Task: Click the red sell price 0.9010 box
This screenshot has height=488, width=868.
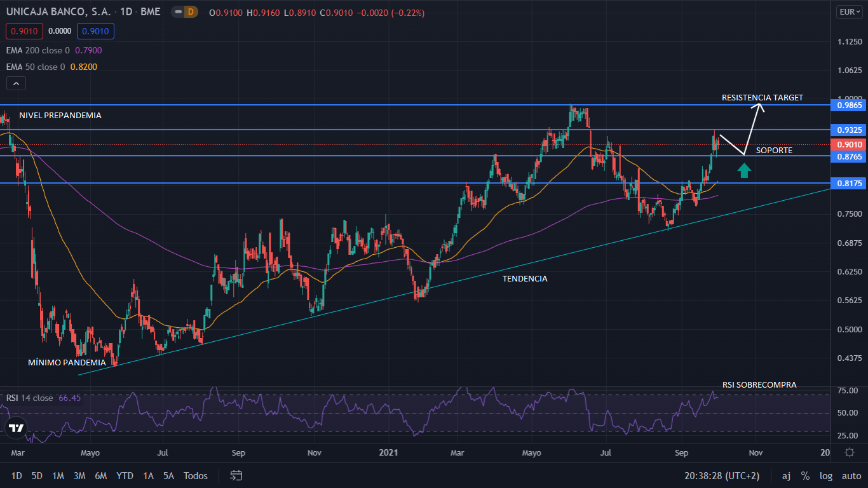Action: click(24, 30)
